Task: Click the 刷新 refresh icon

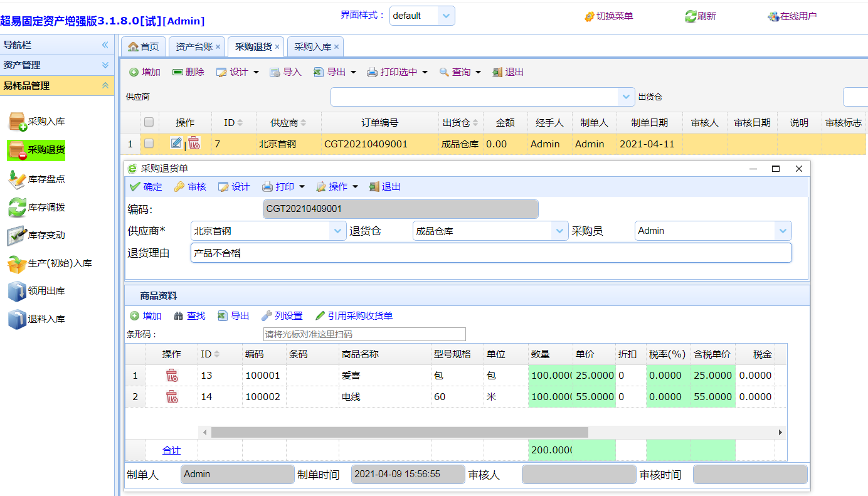Action: point(691,16)
